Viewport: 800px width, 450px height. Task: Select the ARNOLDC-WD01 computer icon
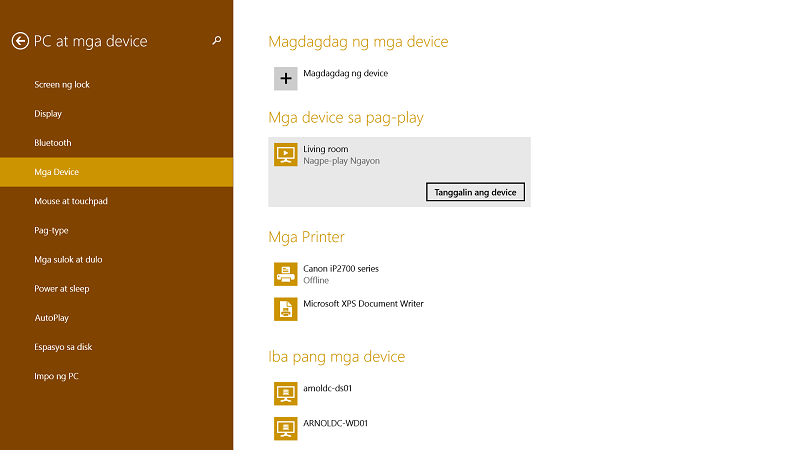pyautogui.click(x=286, y=429)
